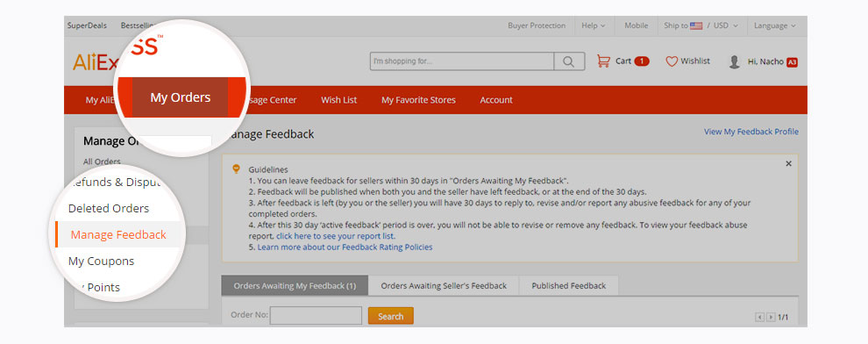Open the My Orders tab
This screenshot has width=868, height=344.
tap(181, 97)
